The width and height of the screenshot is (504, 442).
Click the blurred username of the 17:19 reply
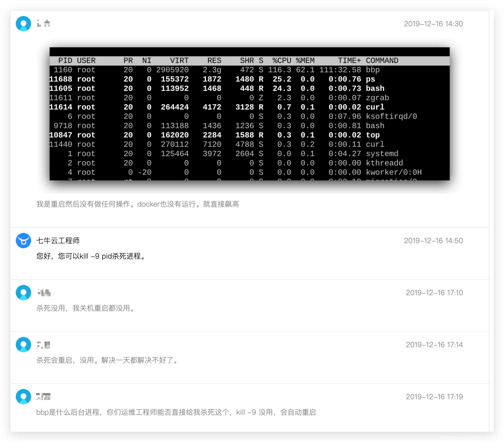tap(43, 396)
